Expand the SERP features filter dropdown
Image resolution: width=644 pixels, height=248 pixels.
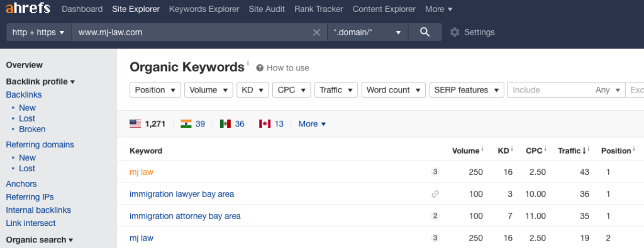pyautogui.click(x=467, y=90)
